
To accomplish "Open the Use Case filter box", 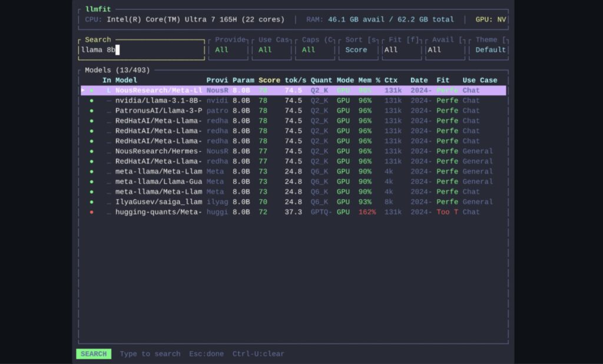I will 271,50.
